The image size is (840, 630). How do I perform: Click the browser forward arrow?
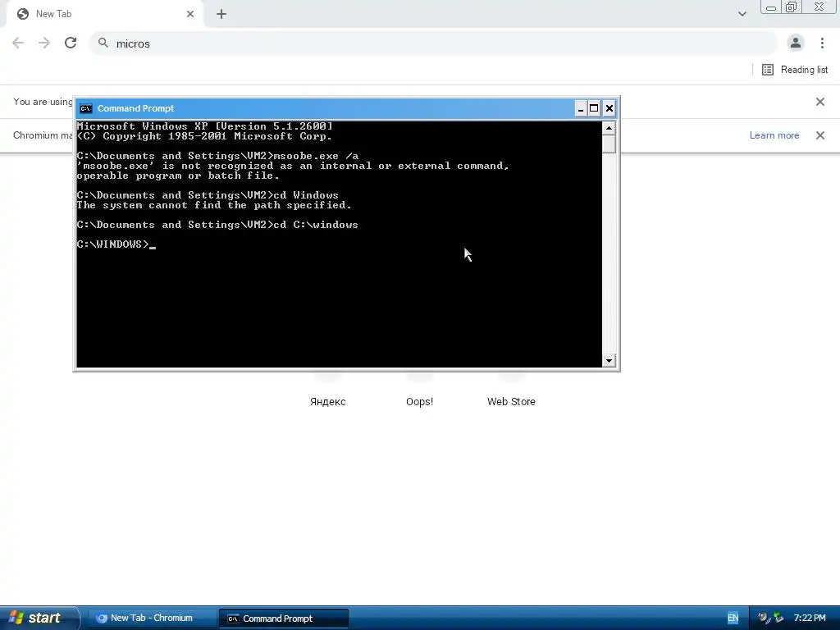44,43
